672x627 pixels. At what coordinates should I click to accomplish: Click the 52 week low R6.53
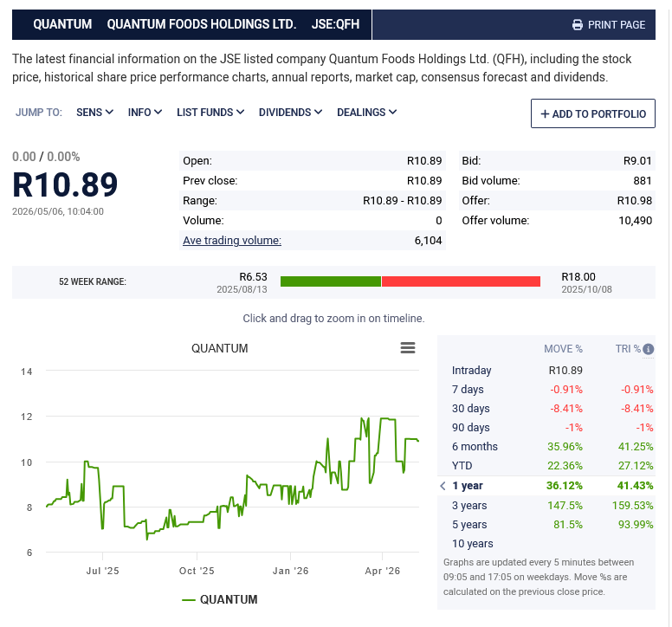[253, 277]
